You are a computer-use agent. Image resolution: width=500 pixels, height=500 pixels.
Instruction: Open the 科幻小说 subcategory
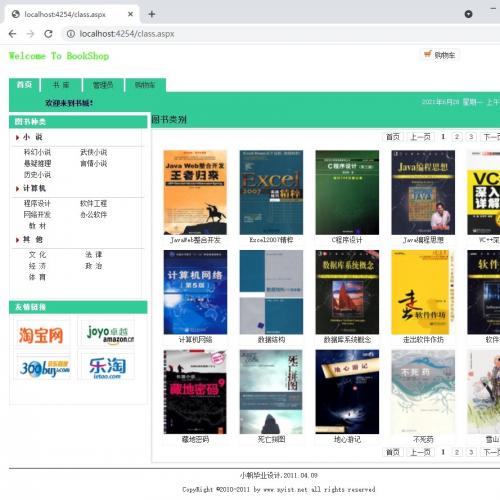click(x=37, y=152)
